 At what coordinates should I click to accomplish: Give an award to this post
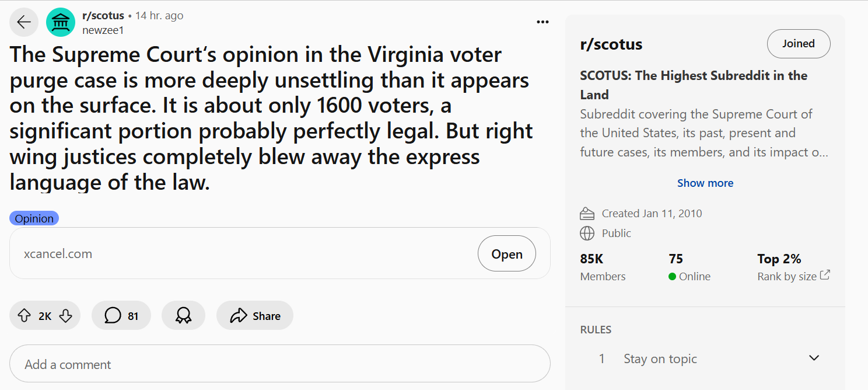click(183, 316)
